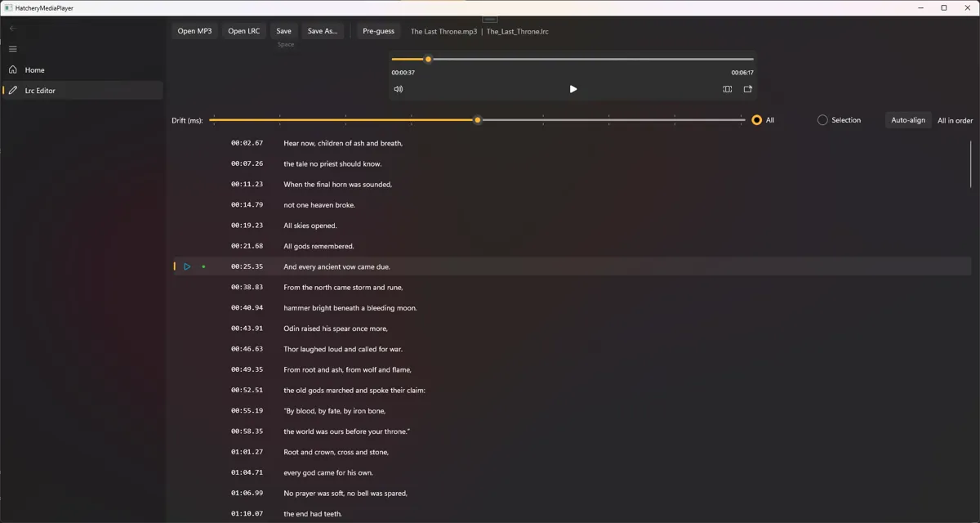980x523 pixels.
Task: Select lyric "Odin raised his spear once more,"
Action: tap(336, 329)
